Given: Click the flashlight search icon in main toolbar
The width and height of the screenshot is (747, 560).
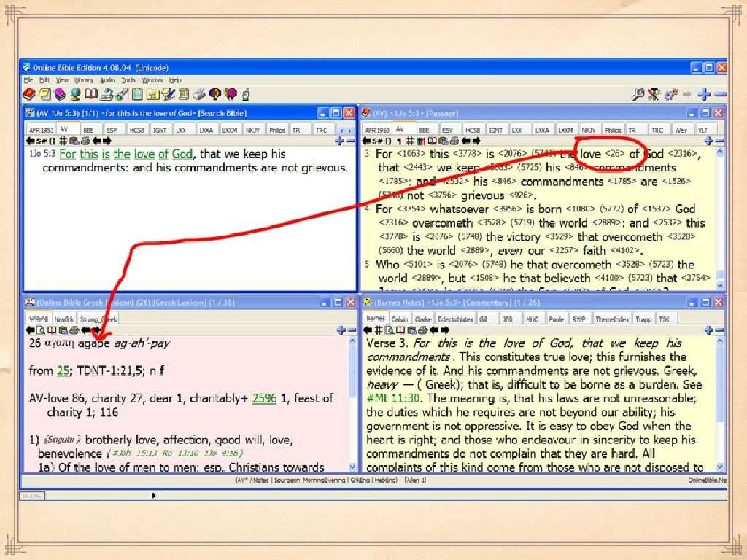Looking at the screenshot, I should [x=122, y=94].
